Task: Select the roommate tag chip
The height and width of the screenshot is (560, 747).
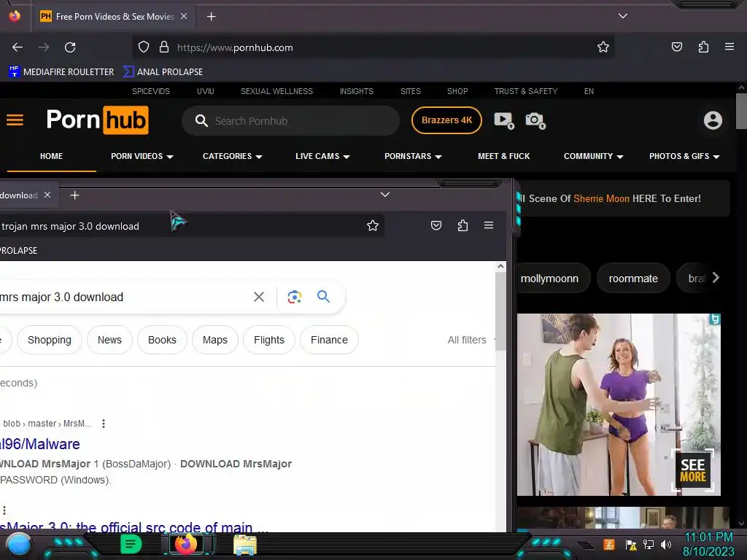Action: pyautogui.click(x=633, y=279)
